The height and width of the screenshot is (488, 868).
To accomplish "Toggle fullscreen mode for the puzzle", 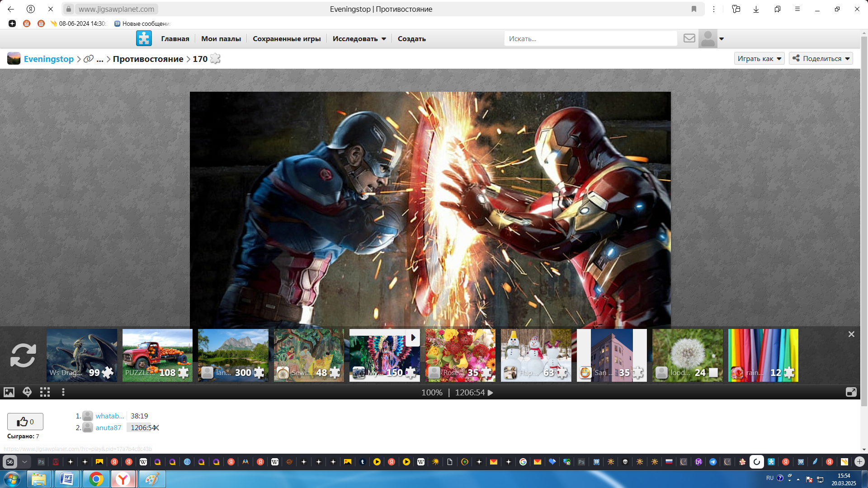I will click(x=851, y=392).
